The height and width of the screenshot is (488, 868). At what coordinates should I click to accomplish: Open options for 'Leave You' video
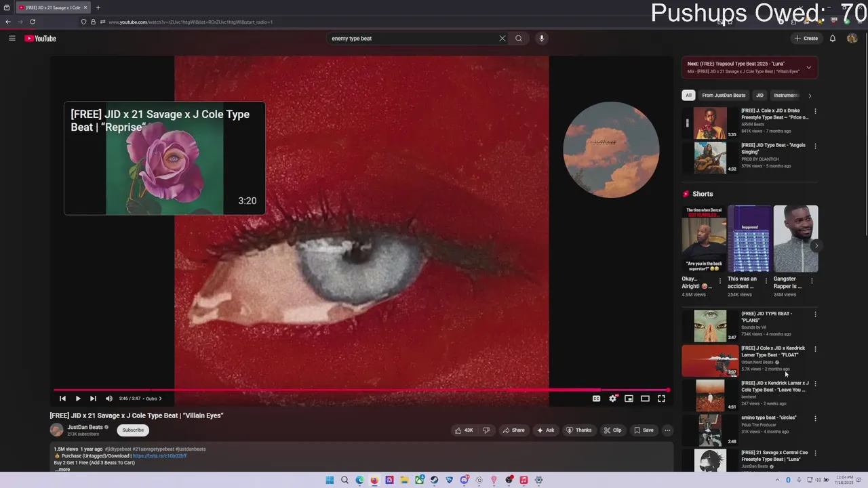click(x=815, y=384)
